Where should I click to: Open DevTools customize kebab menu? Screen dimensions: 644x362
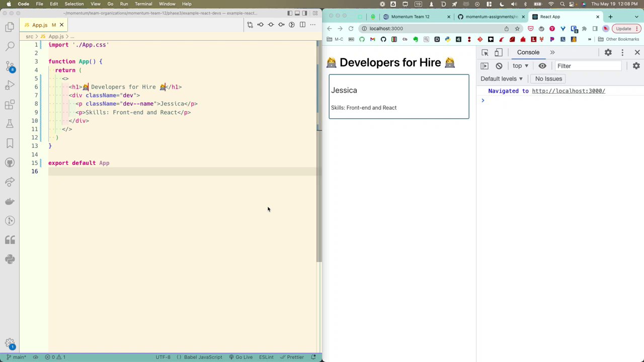[622, 52]
